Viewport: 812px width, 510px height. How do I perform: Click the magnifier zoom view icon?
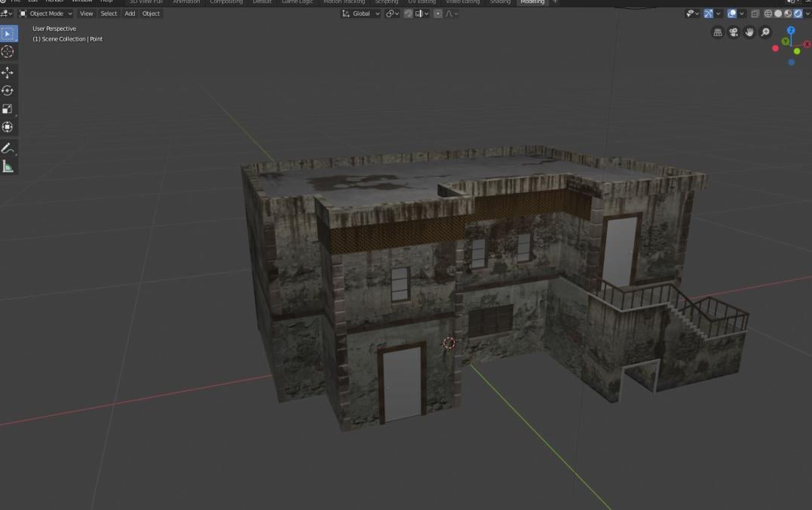pyautogui.click(x=765, y=32)
